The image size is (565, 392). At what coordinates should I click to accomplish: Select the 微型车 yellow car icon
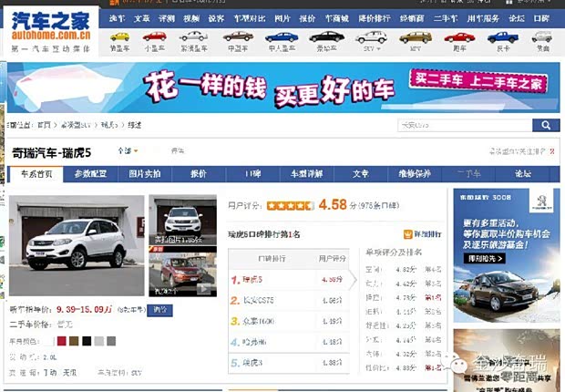[x=119, y=37]
